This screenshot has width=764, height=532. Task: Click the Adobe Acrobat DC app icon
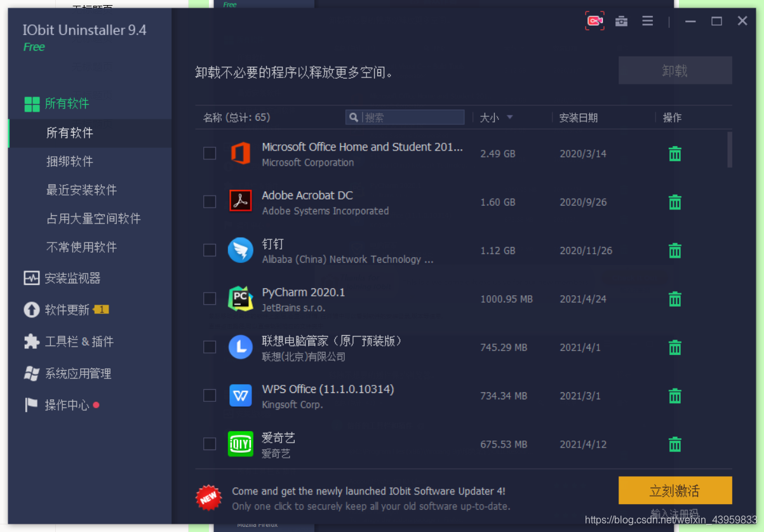241,202
